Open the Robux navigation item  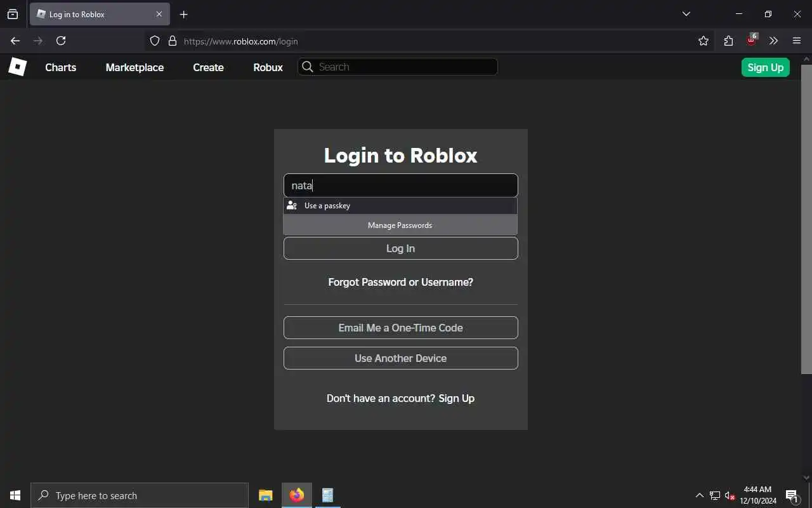pos(268,67)
